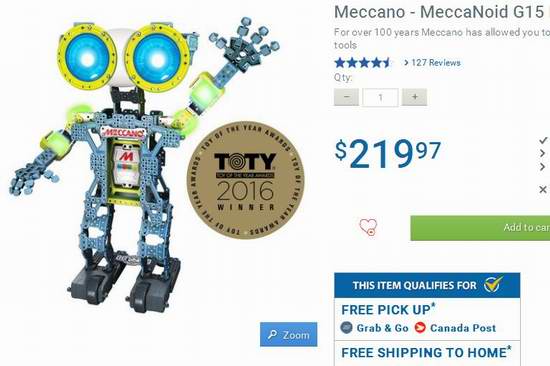Click the red Canada Post logo

coord(420,328)
